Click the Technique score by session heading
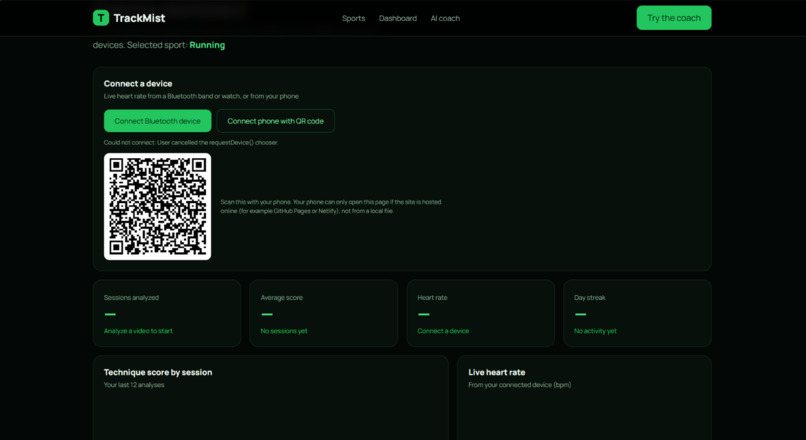Viewport: 806px width, 440px height. [x=158, y=372]
